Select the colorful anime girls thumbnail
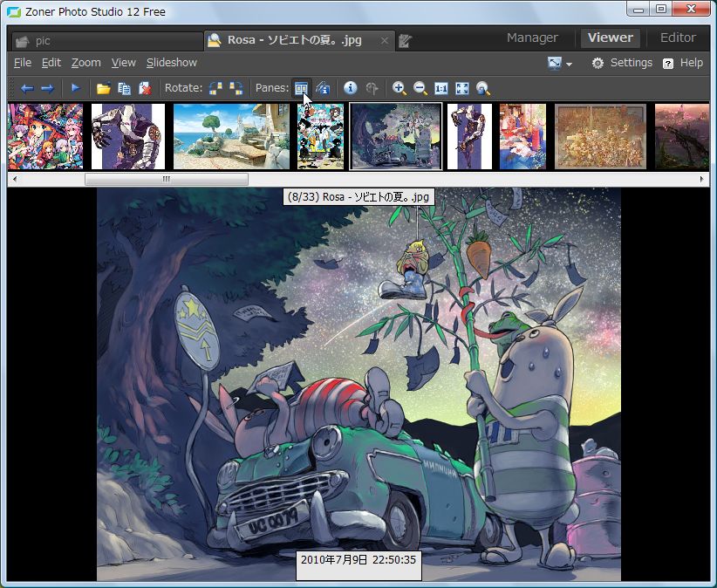717x588 pixels. (45, 136)
